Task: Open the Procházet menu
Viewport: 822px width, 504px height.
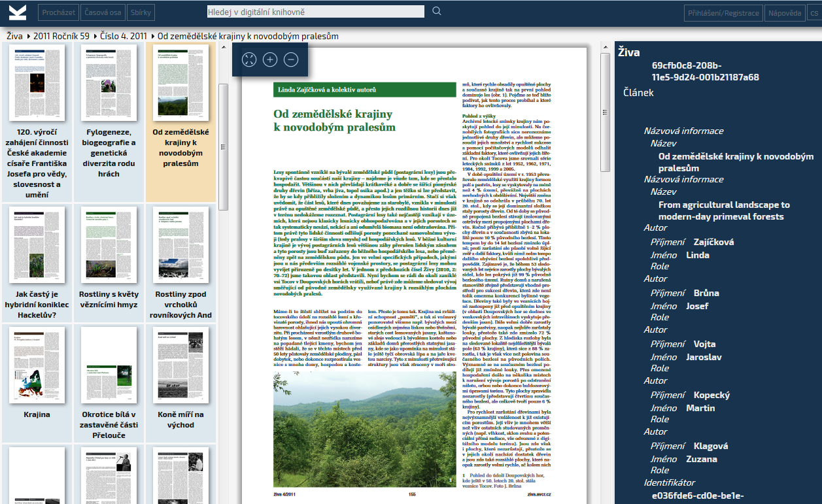Action: (x=58, y=12)
